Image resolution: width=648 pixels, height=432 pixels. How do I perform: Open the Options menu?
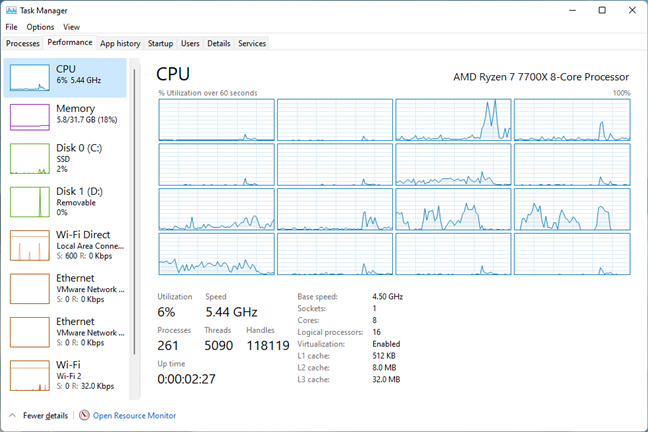click(x=40, y=27)
